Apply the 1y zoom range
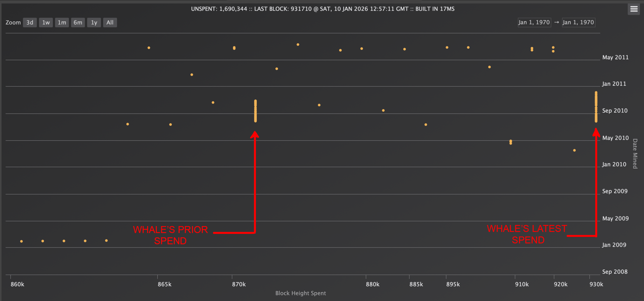The height and width of the screenshot is (301, 644). tap(94, 22)
